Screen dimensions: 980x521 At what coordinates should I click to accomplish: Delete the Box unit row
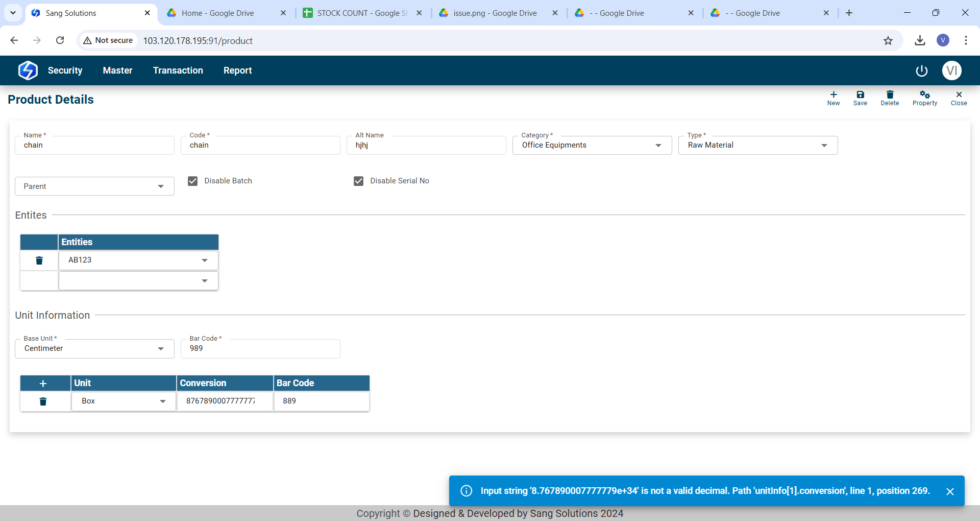point(43,401)
